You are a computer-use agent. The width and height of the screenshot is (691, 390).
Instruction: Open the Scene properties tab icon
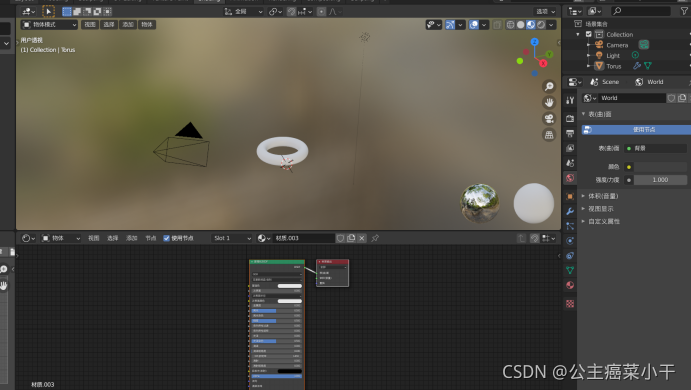(570, 163)
